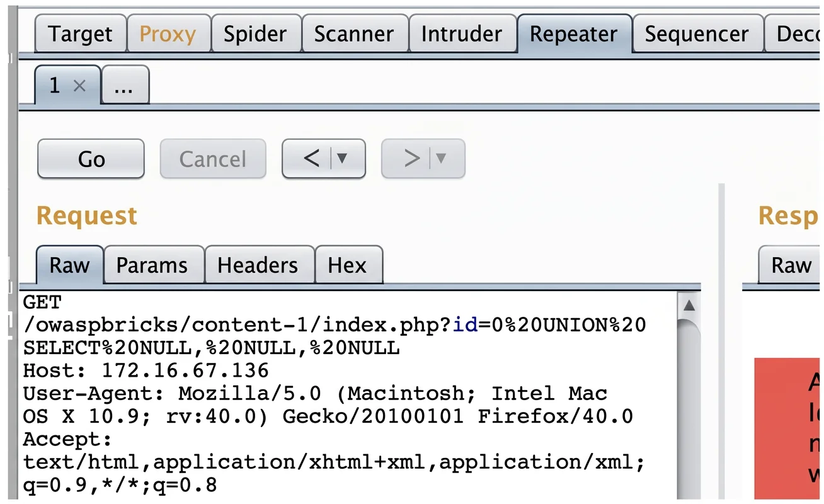This screenshot has width=824, height=504.
Task: Switch request view to Hex
Action: point(348,265)
